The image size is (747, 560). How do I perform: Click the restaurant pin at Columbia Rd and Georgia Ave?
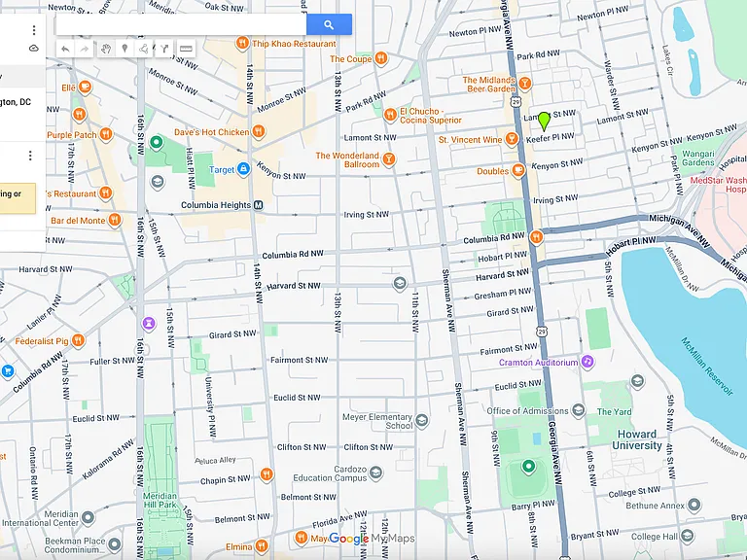(537, 236)
